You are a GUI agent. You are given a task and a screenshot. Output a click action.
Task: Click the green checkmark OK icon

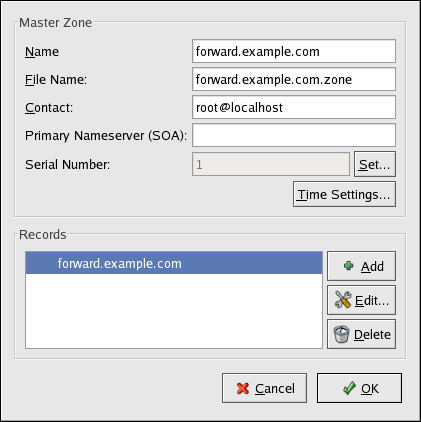click(x=349, y=388)
